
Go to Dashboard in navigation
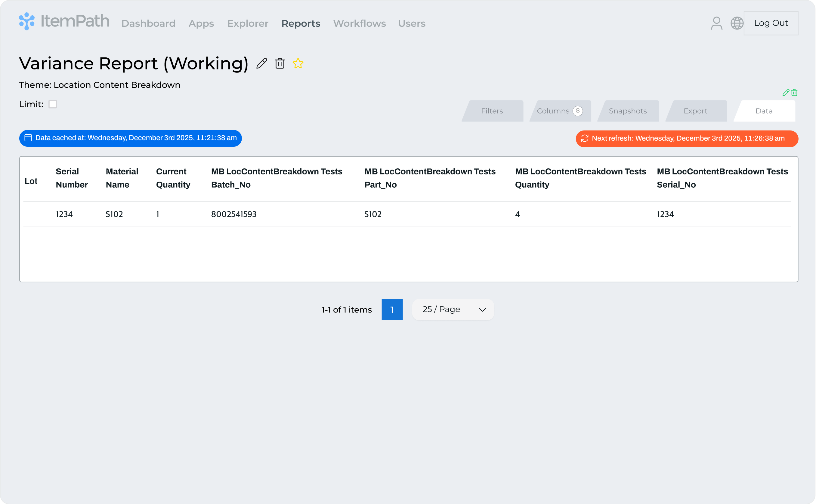[x=148, y=23]
